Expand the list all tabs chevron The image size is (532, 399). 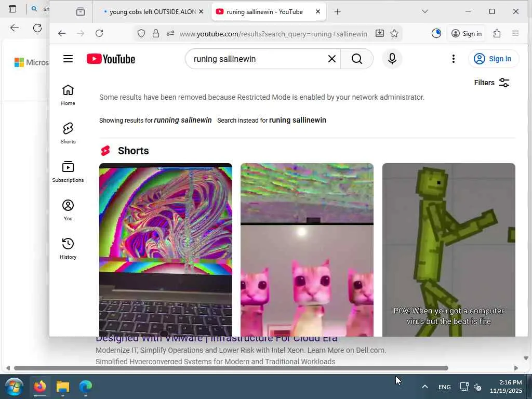coord(425,11)
